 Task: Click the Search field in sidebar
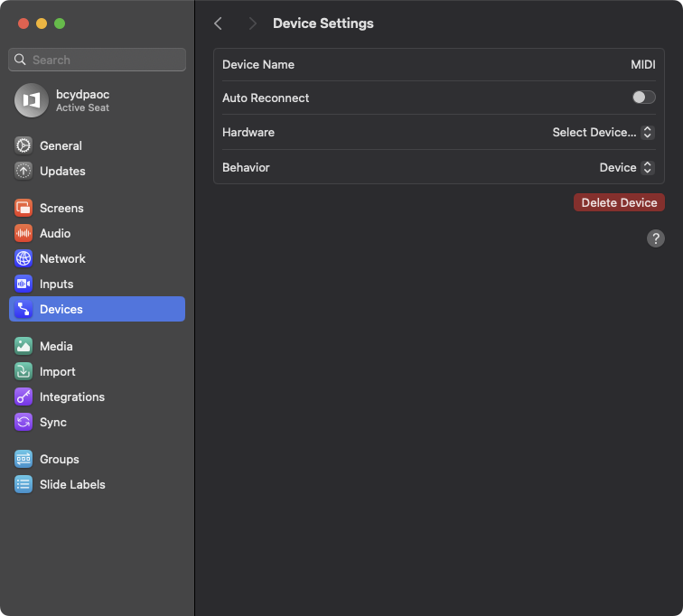tap(98, 60)
